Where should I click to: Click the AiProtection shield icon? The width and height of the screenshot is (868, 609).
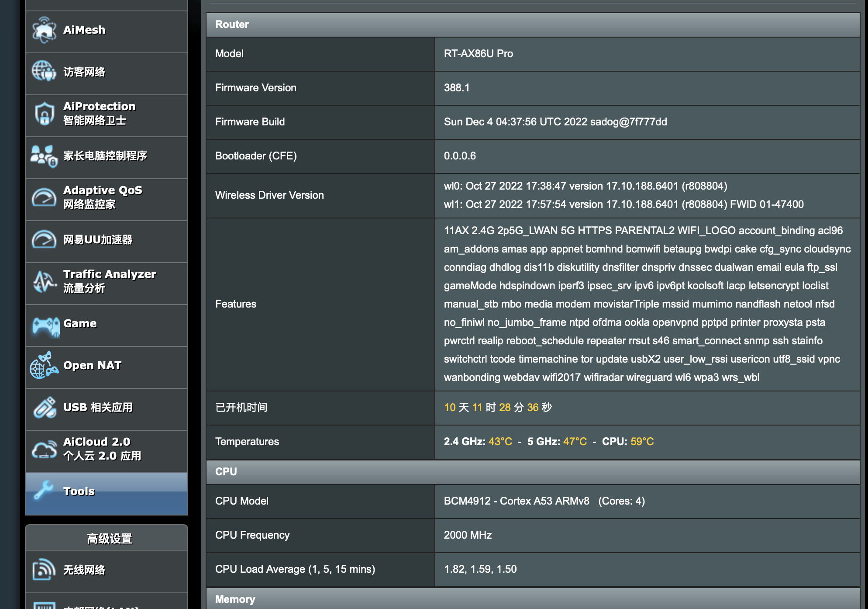click(x=44, y=114)
